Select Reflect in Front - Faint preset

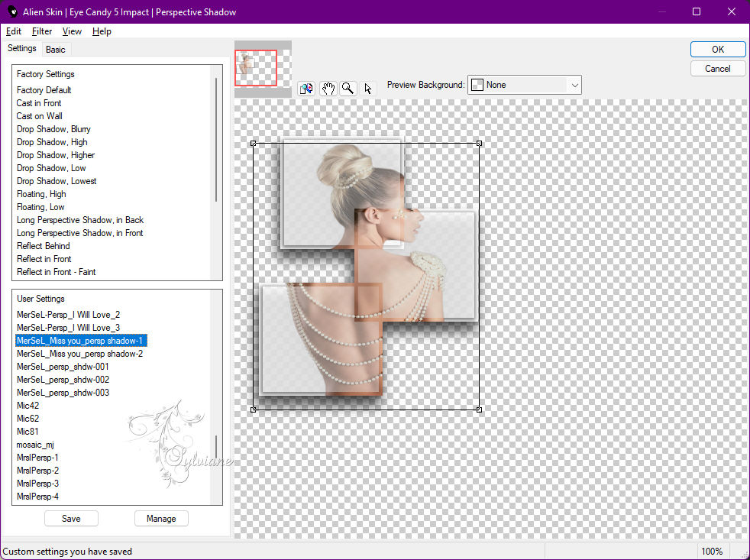coord(56,271)
